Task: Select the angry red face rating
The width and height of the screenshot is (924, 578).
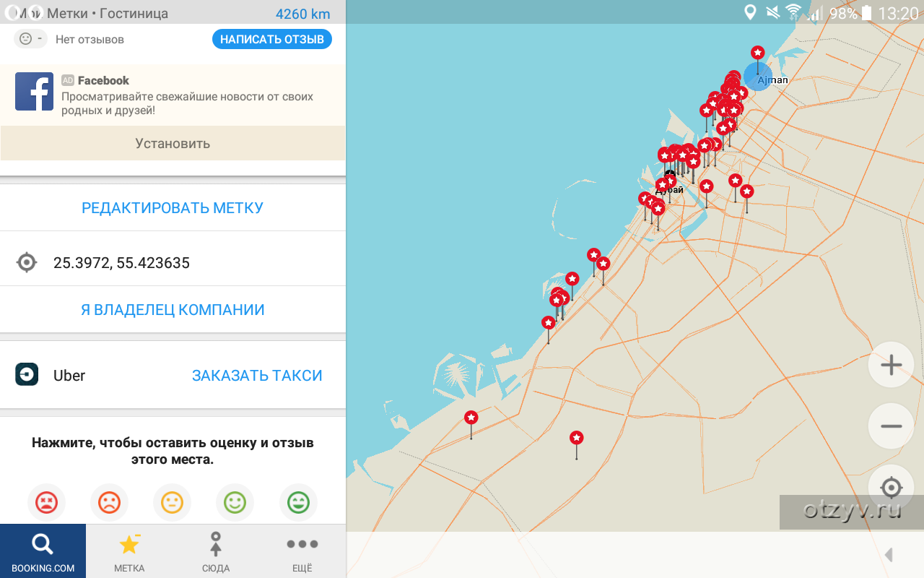Action: tap(47, 502)
